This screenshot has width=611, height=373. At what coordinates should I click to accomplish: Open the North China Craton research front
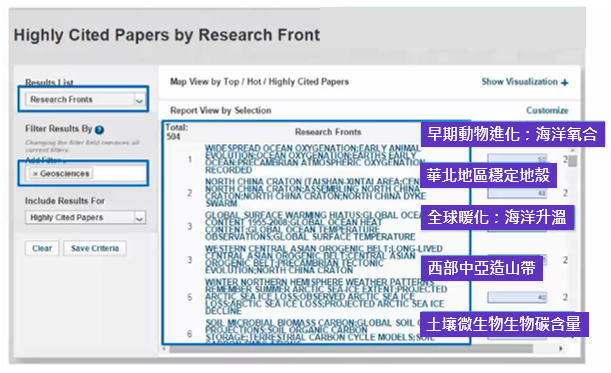tap(313, 193)
